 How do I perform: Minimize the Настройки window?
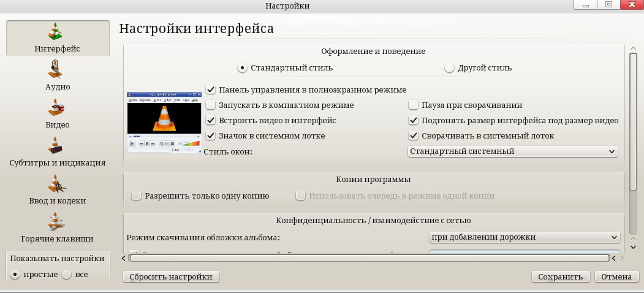click(x=585, y=4)
